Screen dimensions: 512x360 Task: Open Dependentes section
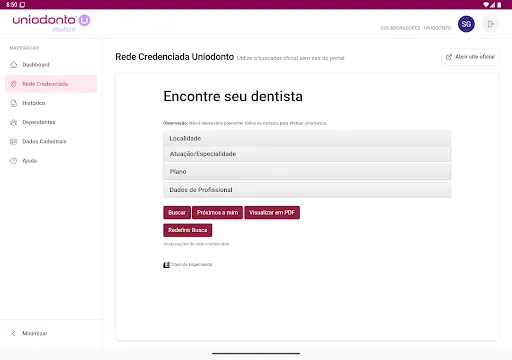[x=51, y=122]
